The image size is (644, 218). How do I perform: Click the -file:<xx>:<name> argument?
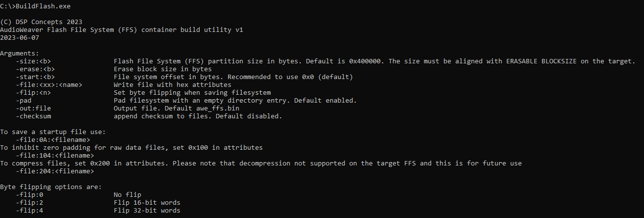(49, 85)
